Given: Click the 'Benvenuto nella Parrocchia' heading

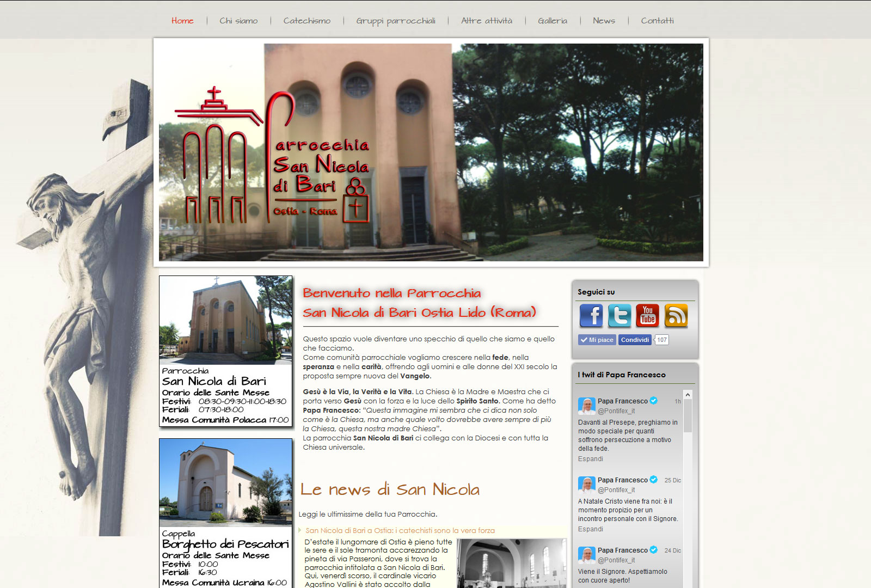Looking at the screenshot, I should (419, 303).
